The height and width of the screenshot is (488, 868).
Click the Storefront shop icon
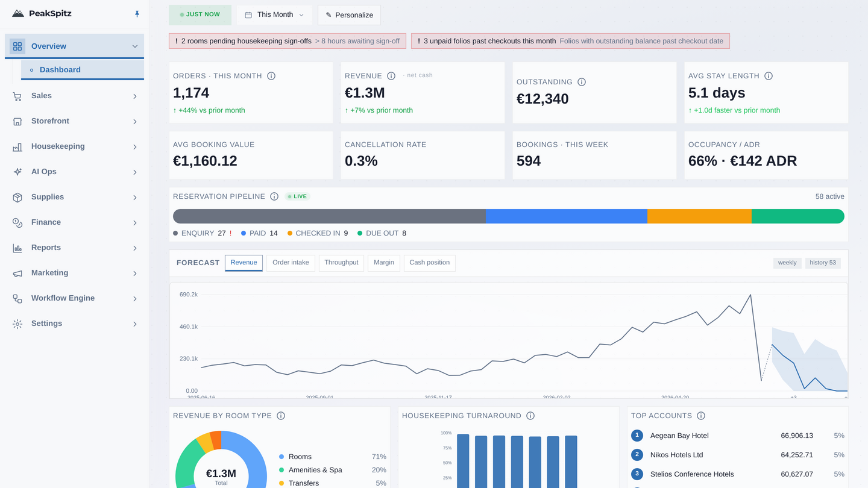click(17, 121)
